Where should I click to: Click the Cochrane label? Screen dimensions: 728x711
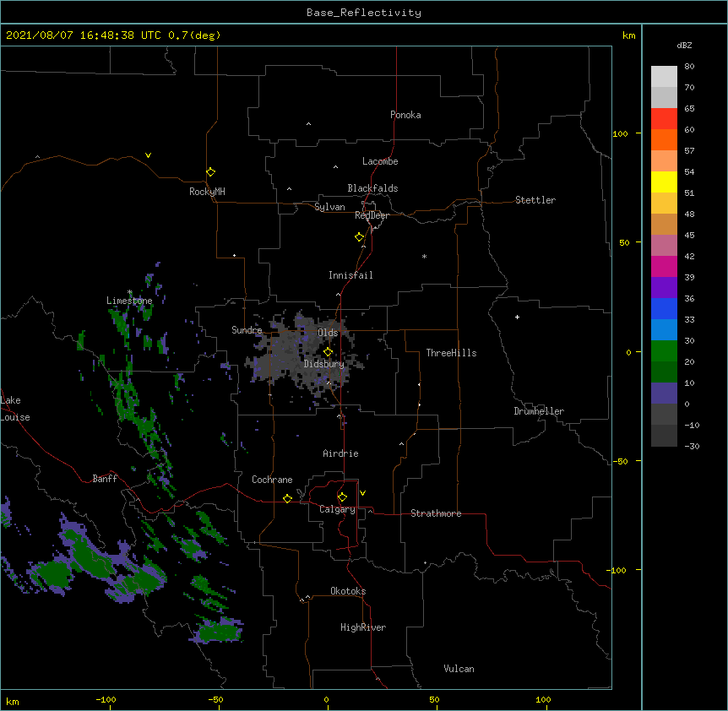click(272, 480)
